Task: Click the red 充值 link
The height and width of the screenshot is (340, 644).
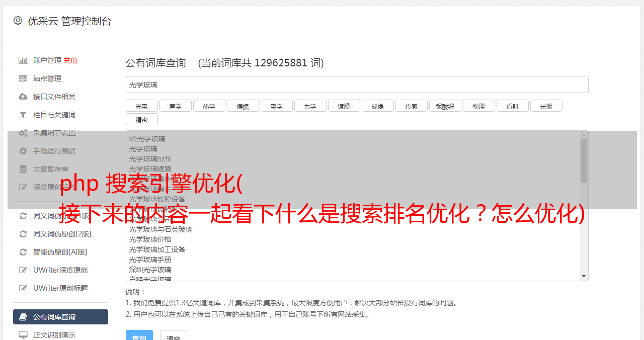Action: pyautogui.click(x=70, y=60)
